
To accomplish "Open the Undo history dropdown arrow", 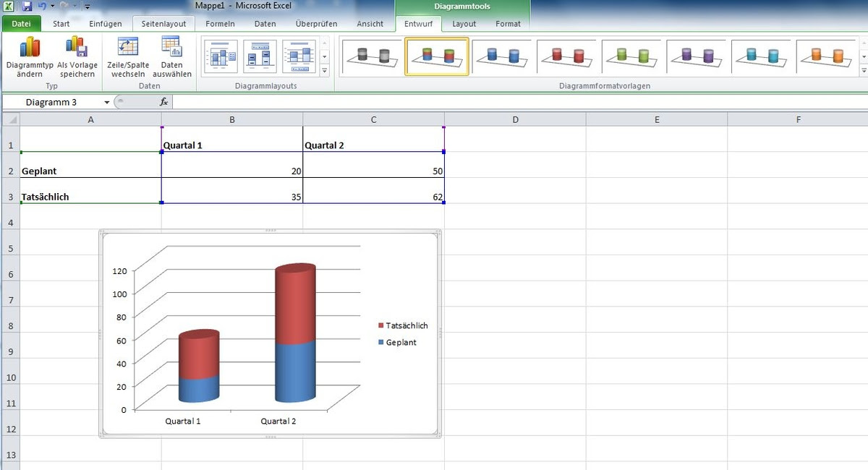I will 53,6.
